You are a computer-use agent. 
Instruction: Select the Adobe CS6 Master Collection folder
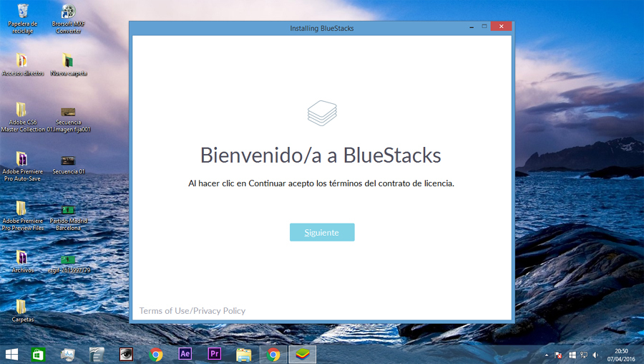pyautogui.click(x=22, y=110)
